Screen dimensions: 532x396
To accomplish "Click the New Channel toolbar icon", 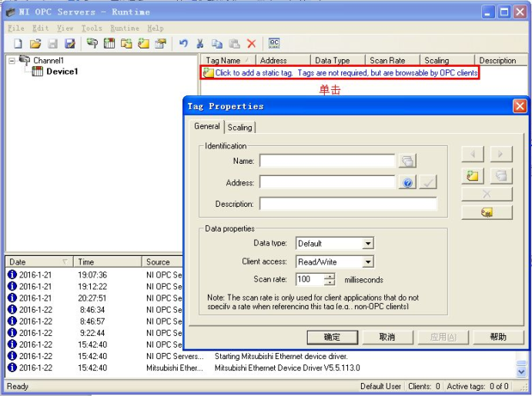I will [92, 43].
